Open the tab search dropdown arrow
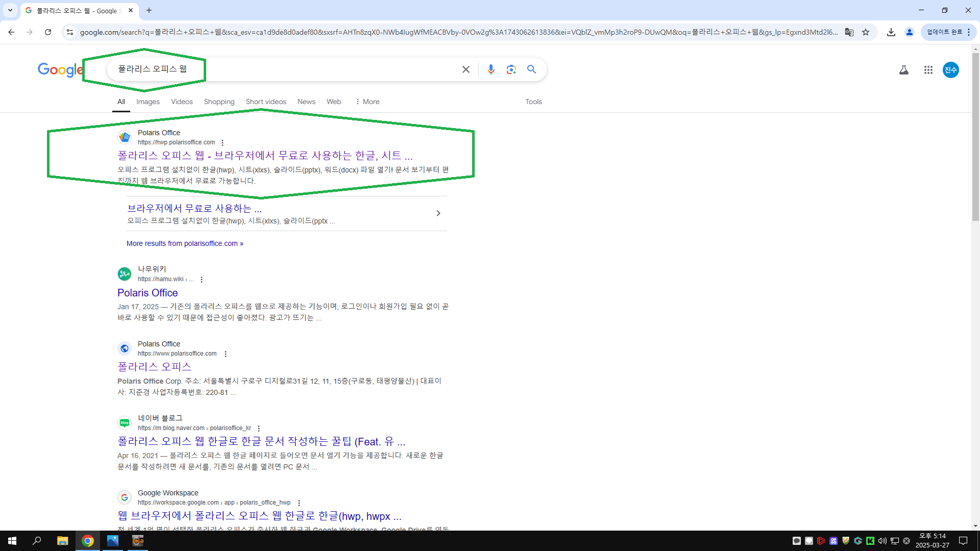Screen dimensions: 980x551 10,10
